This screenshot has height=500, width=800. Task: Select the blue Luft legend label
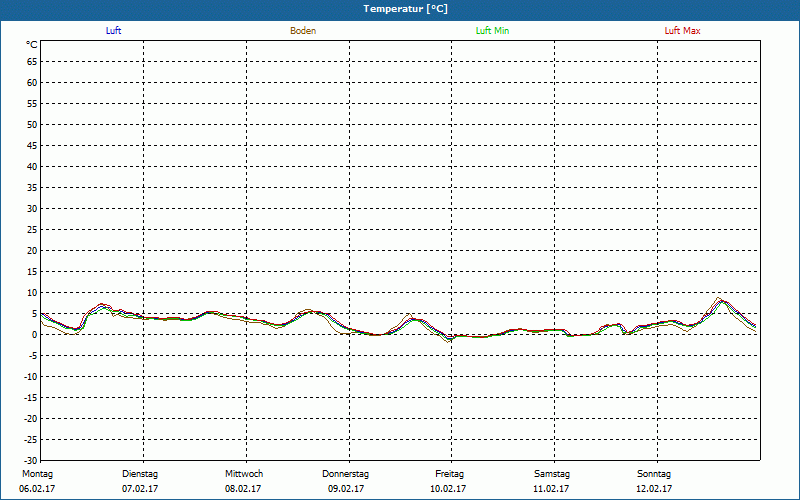[113, 31]
